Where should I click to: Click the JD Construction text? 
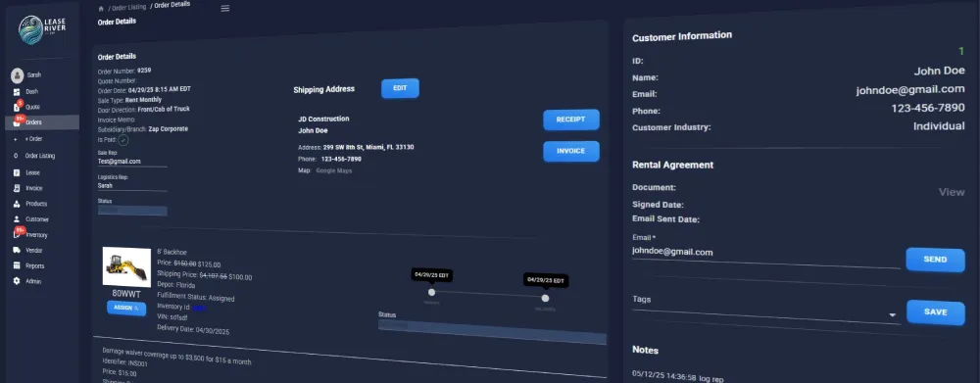323,119
